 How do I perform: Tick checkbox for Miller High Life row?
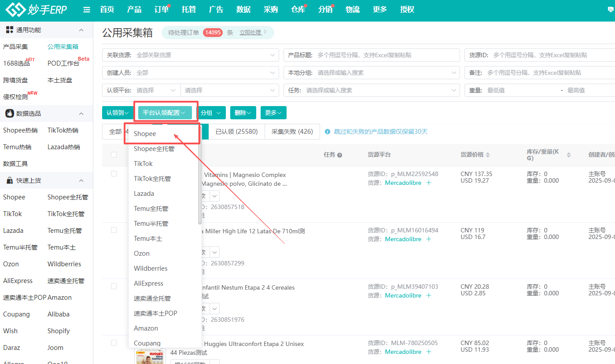pyautogui.click(x=114, y=230)
